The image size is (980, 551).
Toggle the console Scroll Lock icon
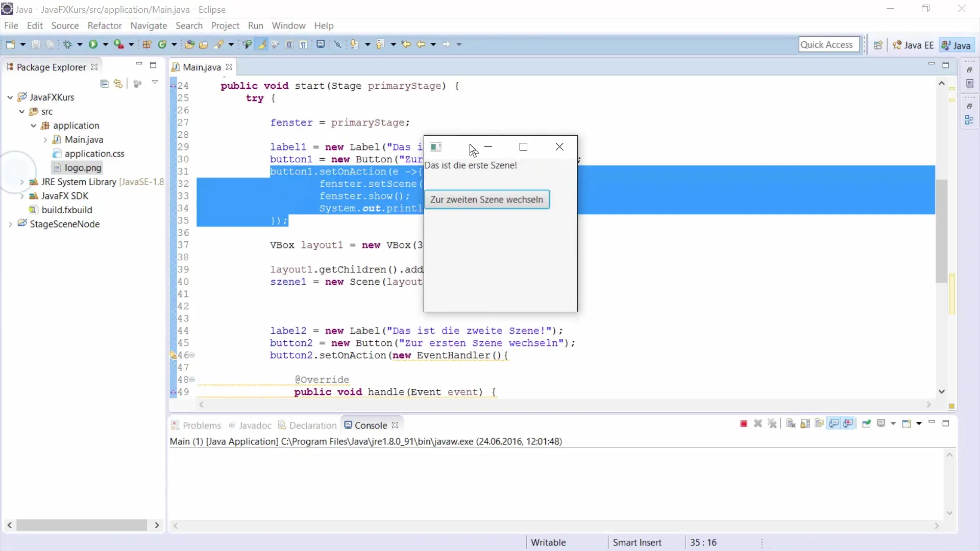click(805, 423)
